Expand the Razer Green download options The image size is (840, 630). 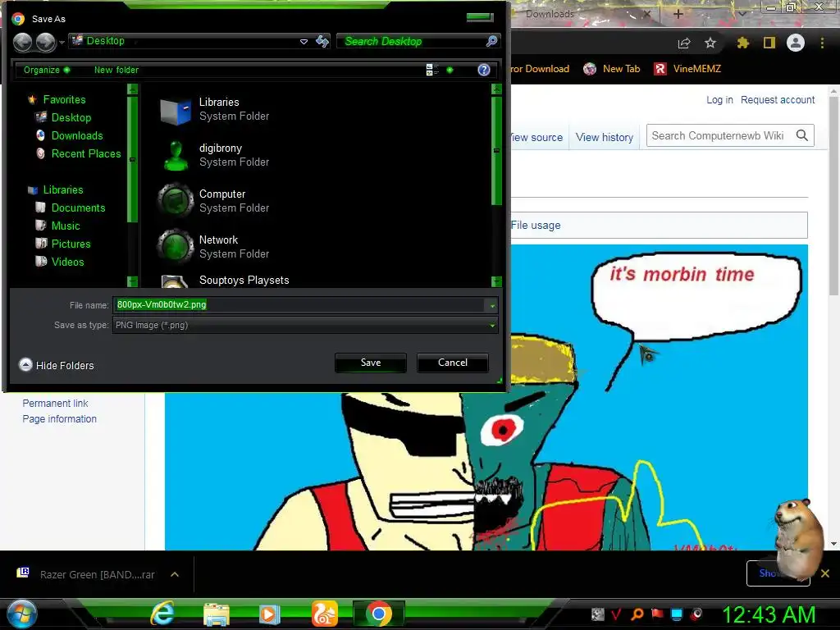175,574
